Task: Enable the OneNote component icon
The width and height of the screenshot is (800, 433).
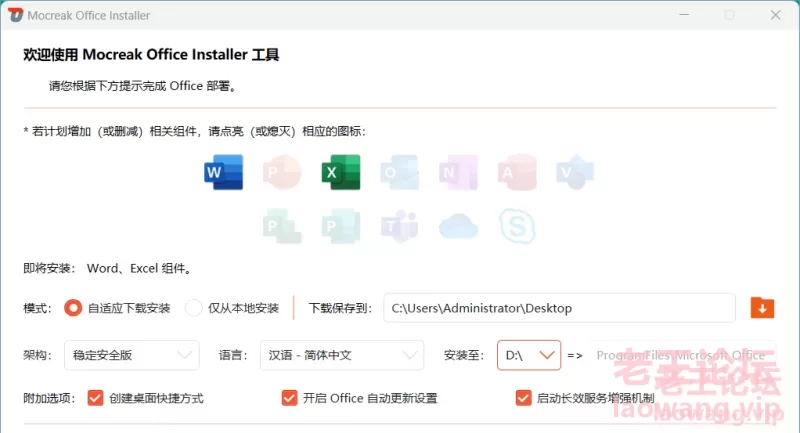Action: [458, 172]
